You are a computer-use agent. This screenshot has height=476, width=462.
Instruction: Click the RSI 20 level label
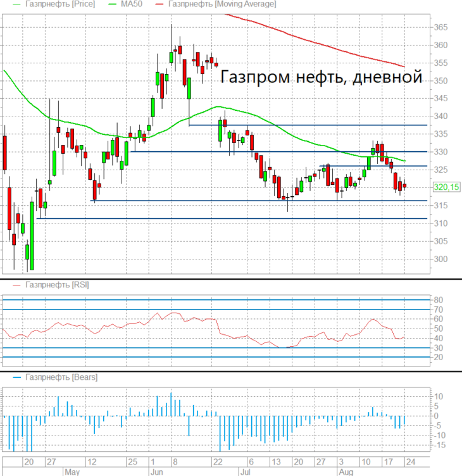439,357
